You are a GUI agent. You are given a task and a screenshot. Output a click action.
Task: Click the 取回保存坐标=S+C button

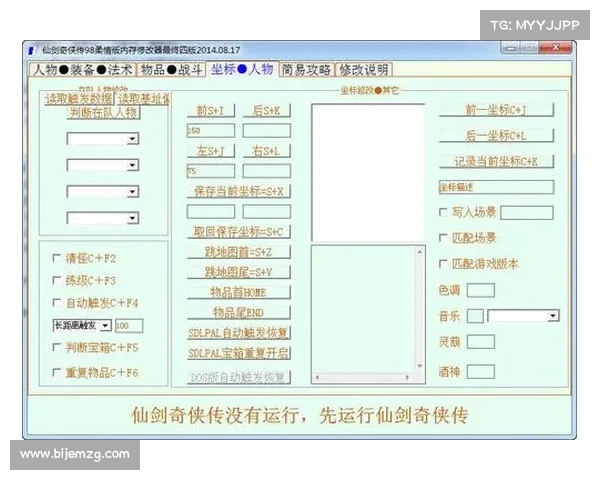click(239, 232)
